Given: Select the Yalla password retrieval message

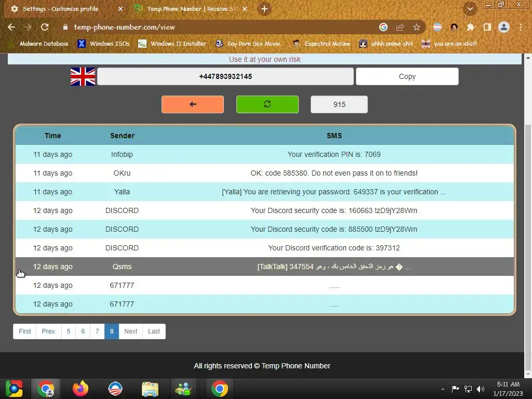Looking at the screenshot, I should 264,192.
